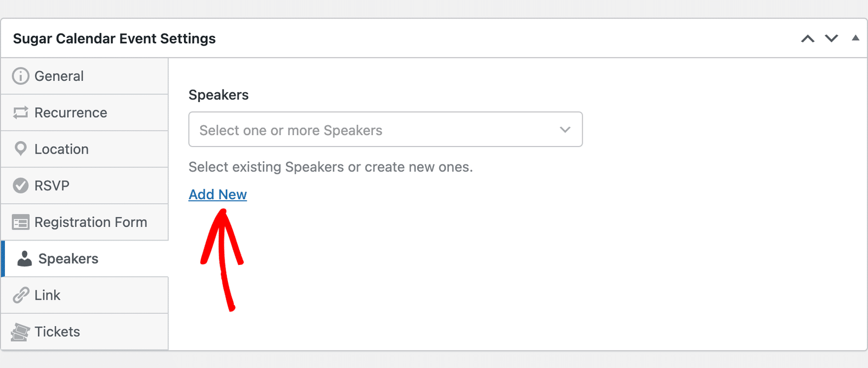Screen dimensions: 868x368
Task: Click the RSVP checkmark icon
Action: click(21, 186)
